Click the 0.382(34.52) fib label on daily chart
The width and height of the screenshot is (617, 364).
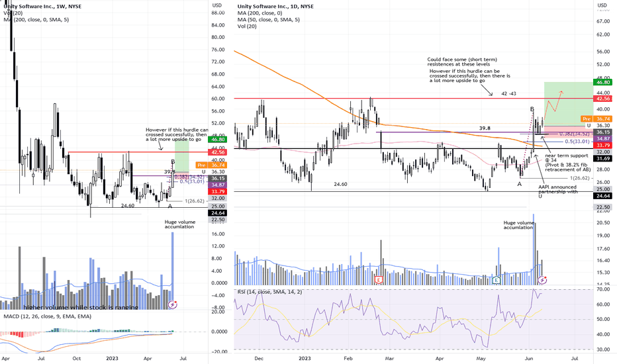(575, 134)
